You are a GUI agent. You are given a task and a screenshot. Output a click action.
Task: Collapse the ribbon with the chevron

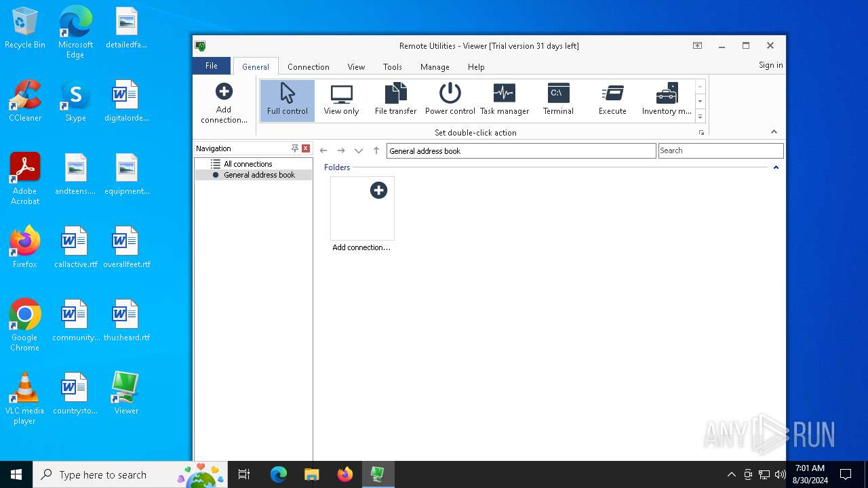[x=774, y=131]
